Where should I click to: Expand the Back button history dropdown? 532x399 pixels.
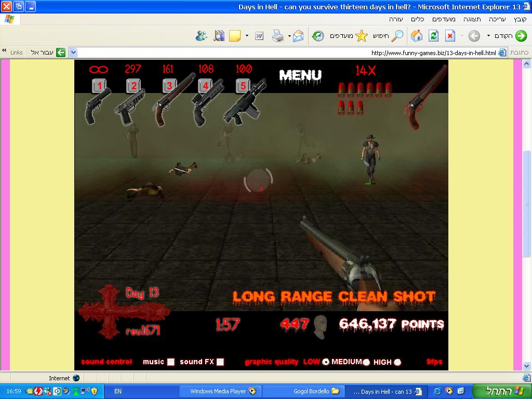coord(488,36)
